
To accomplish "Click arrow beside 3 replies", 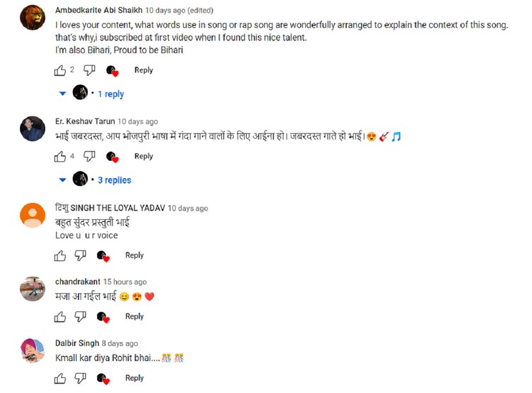I will pos(62,180).
